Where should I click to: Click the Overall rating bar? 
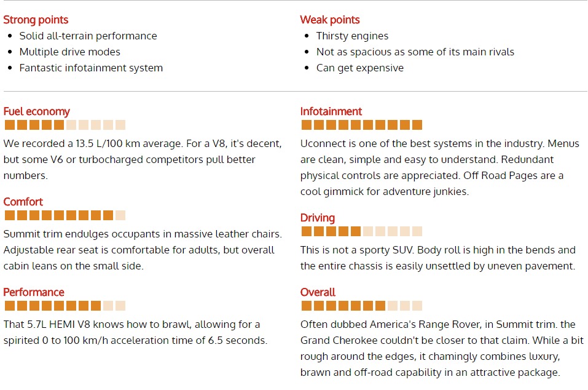[x=362, y=306]
